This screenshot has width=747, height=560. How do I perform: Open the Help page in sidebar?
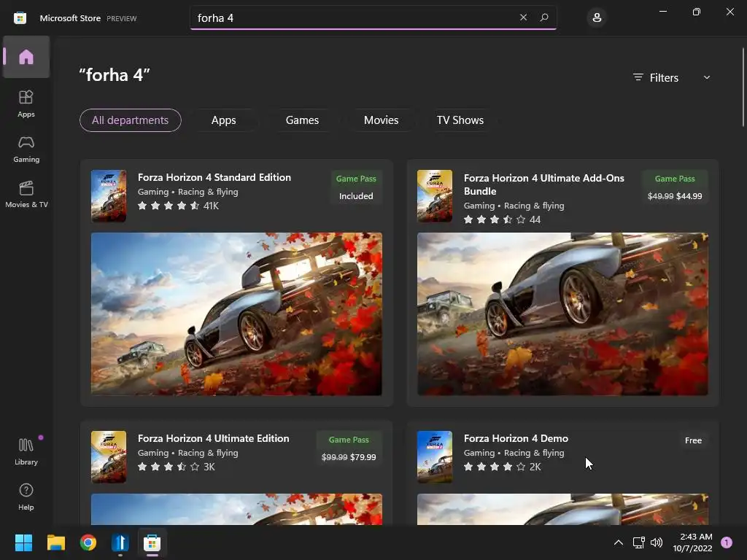[26, 497]
